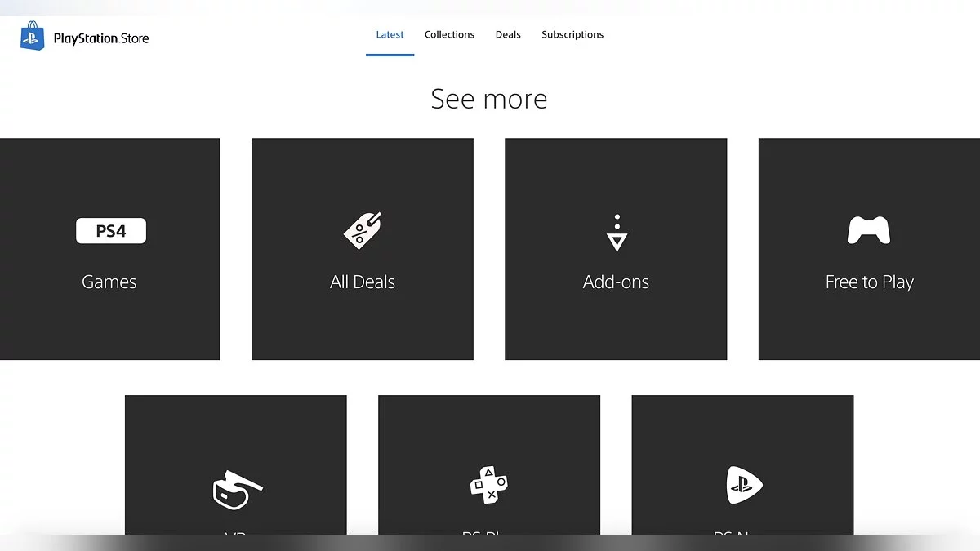Open the Collections tab
Viewport: 980px width, 551px height.
coord(449,34)
